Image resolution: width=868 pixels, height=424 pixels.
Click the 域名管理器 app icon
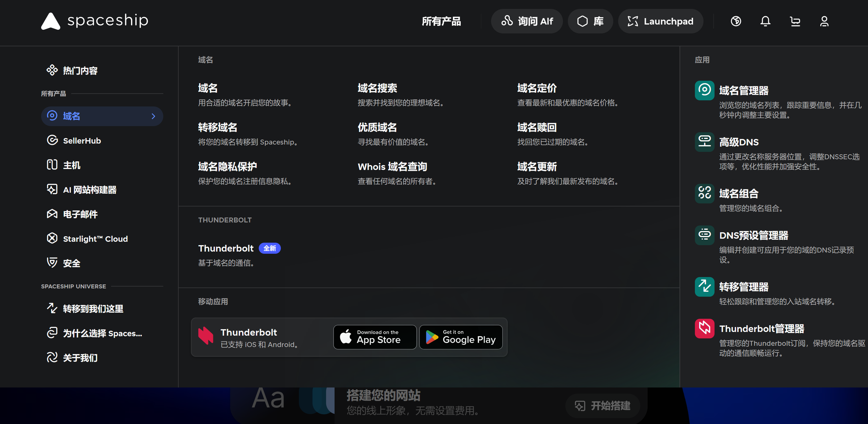tap(704, 90)
